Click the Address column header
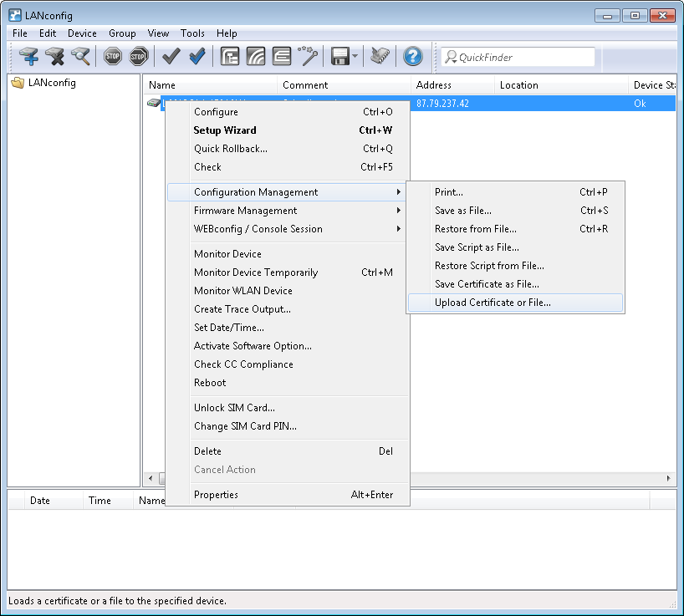This screenshot has width=684, height=616. (433, 85)
